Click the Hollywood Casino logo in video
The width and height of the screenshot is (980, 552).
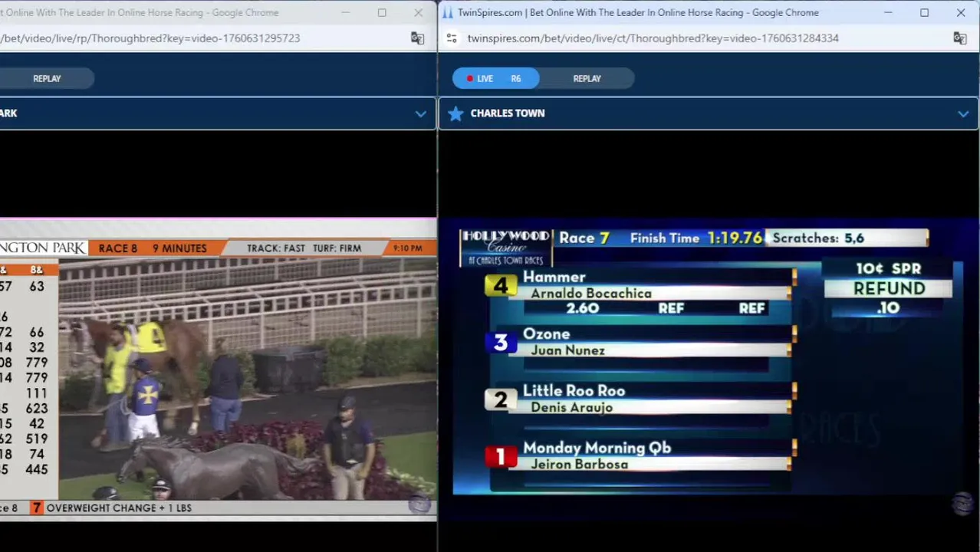pyautogui.click(x=505, y=247)
